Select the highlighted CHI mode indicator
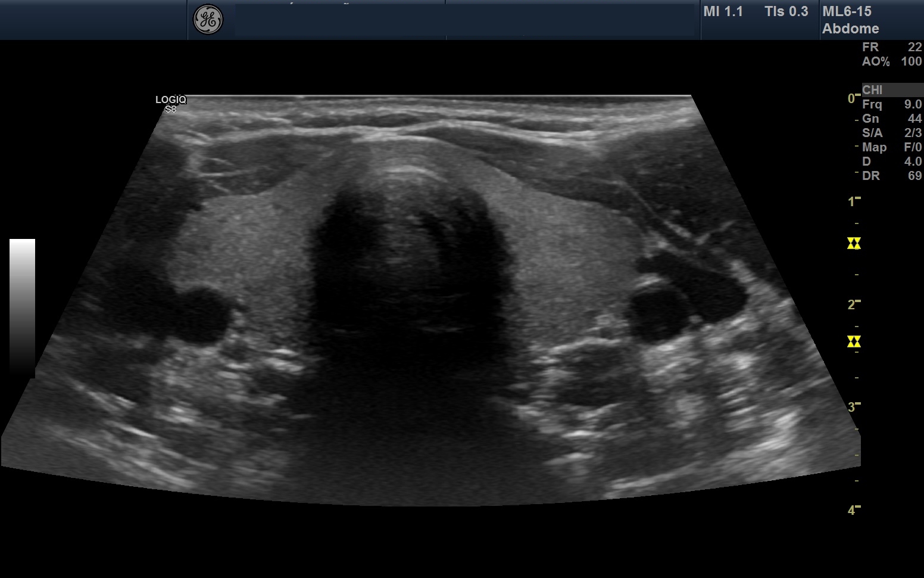This screenshot has width=924, height=578. click(891, 90)
